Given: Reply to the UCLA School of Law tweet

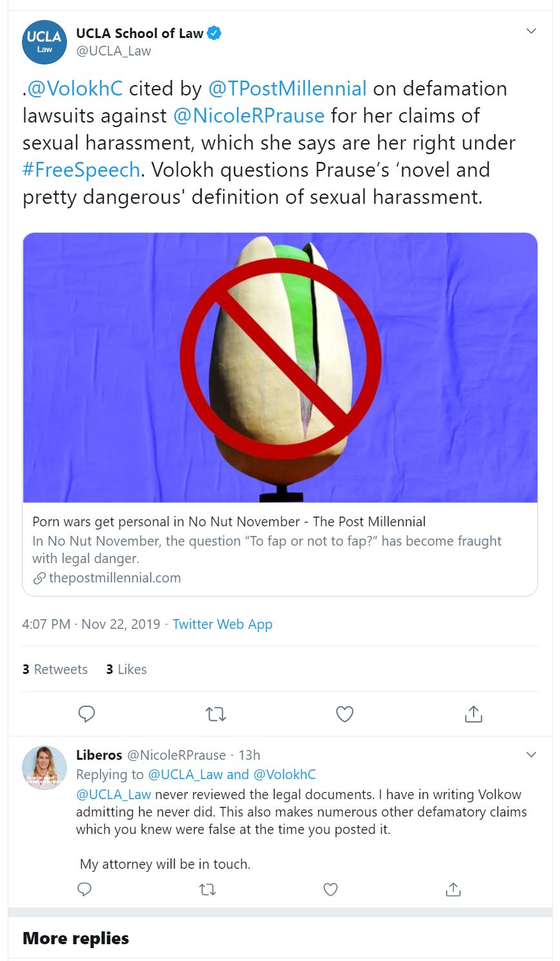Looking at the screenshot, I should click(86, 714).
